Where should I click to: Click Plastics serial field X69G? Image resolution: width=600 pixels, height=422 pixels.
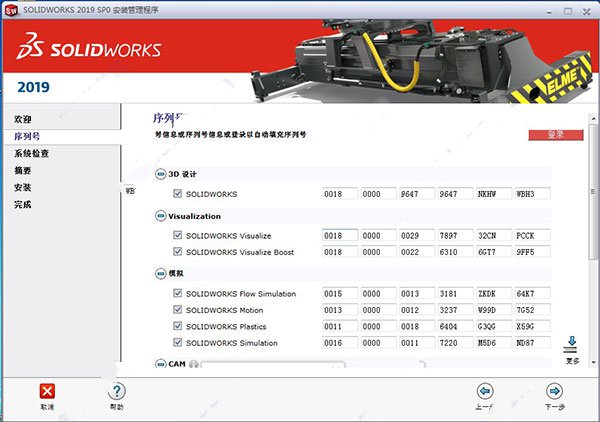[533, 326]
